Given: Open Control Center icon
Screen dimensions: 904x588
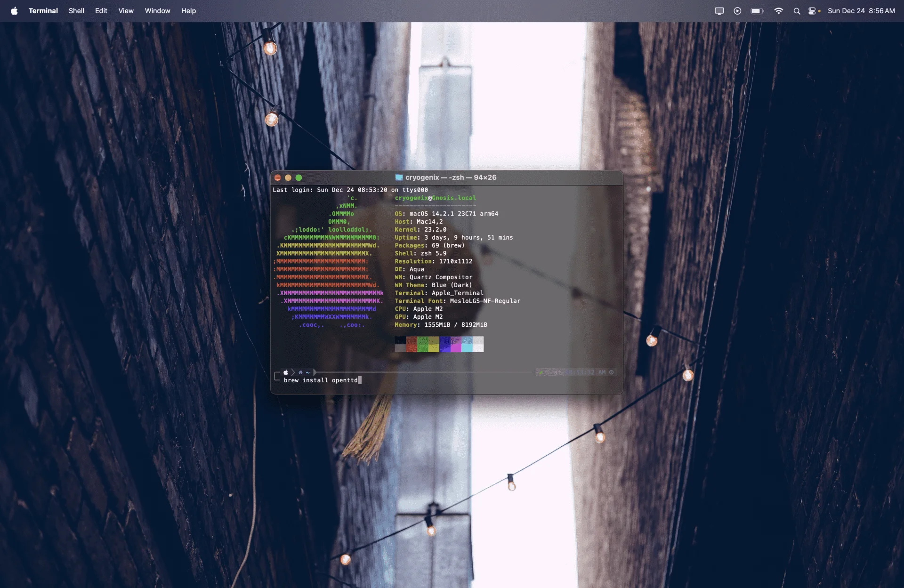Looking at the screenshot, I should tap(812, 11).
